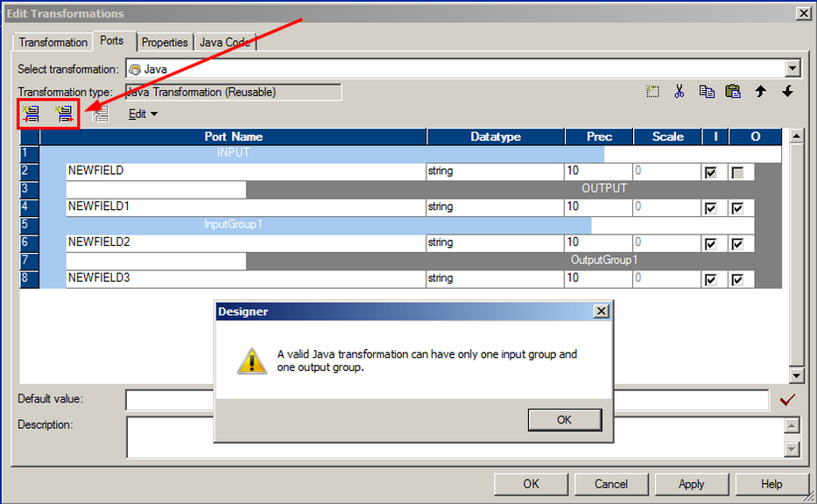
Task: Move the selected port down
Action: (787, 91)
